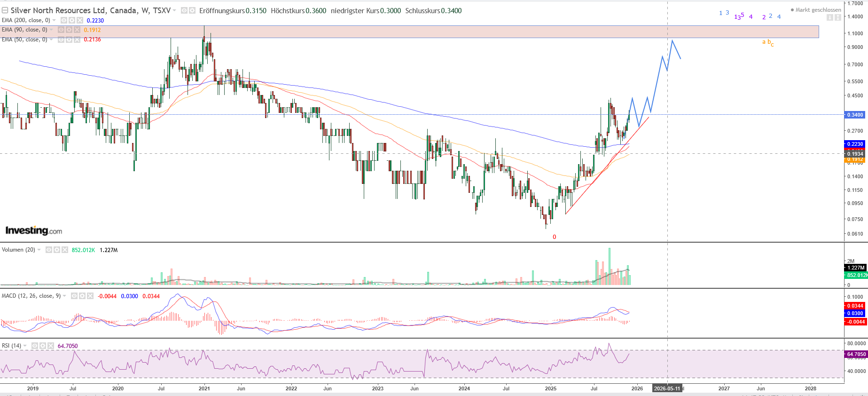This screenshot has width=868, height=396.
Task: Open settings gear for EMA 200 indicator
Action: click(x=72, y=20)
